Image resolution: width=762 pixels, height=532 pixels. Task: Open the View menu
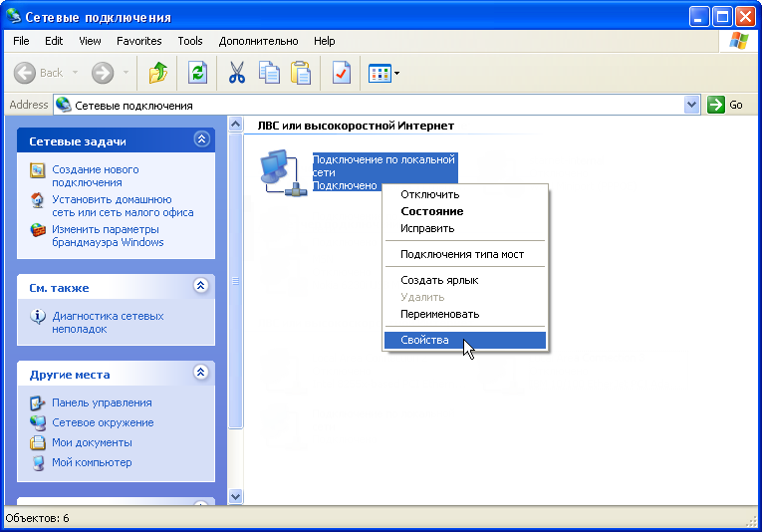click(90, 41)
